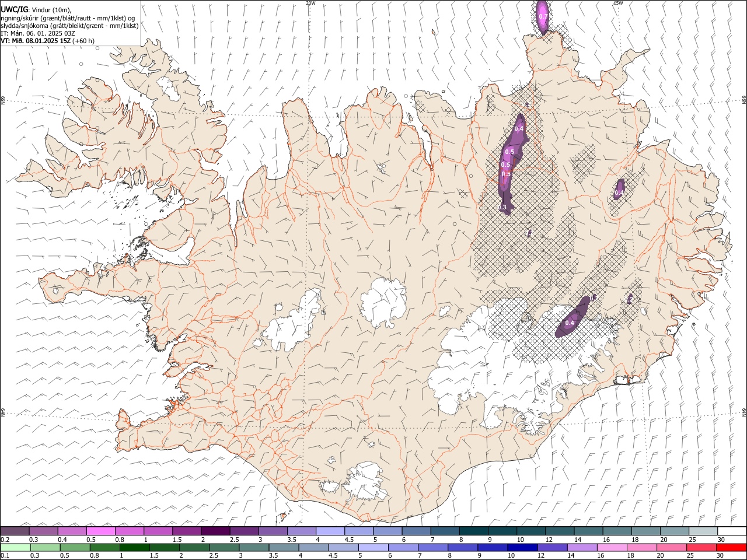
Task: Click the 'slydda/snjókoma' legend description line
Action: coord(69,26)
